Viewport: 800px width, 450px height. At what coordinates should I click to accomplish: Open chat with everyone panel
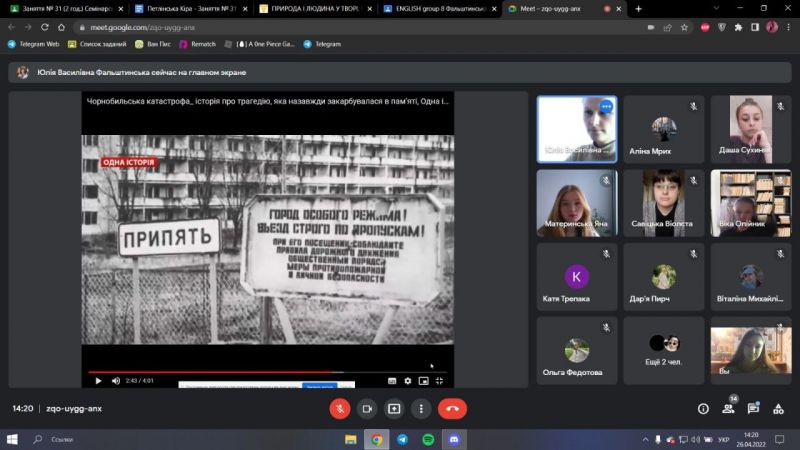753,409
